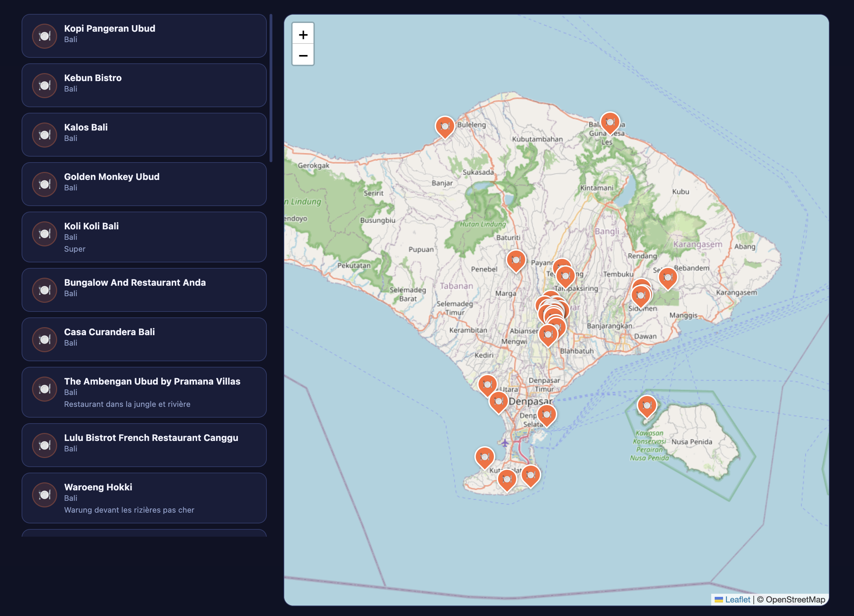Click the upper west-coast marker near Kuta Utara
Screen dimensions: 854x616
(x=487, y=385)
